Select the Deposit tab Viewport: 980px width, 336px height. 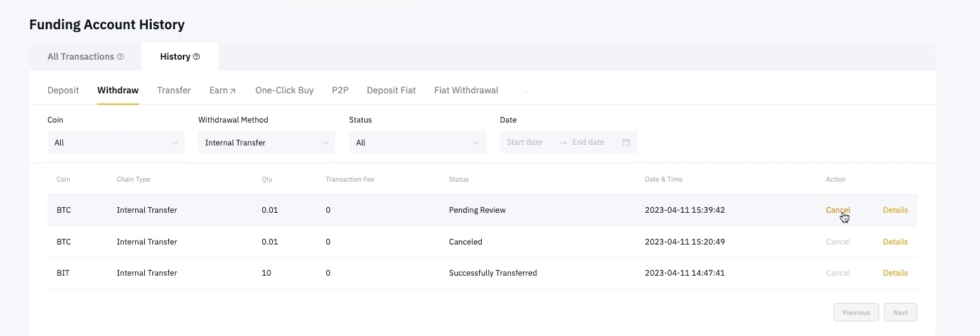[x=63, y=90]
